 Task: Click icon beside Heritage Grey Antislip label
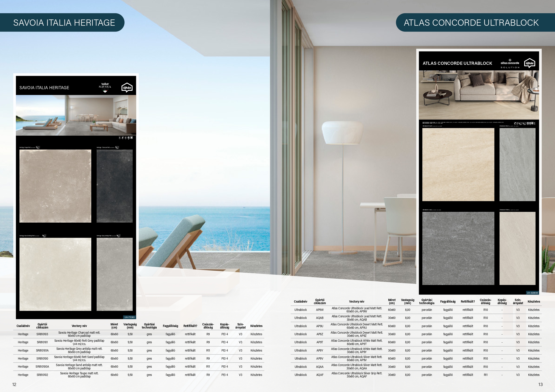coord(118,236)
